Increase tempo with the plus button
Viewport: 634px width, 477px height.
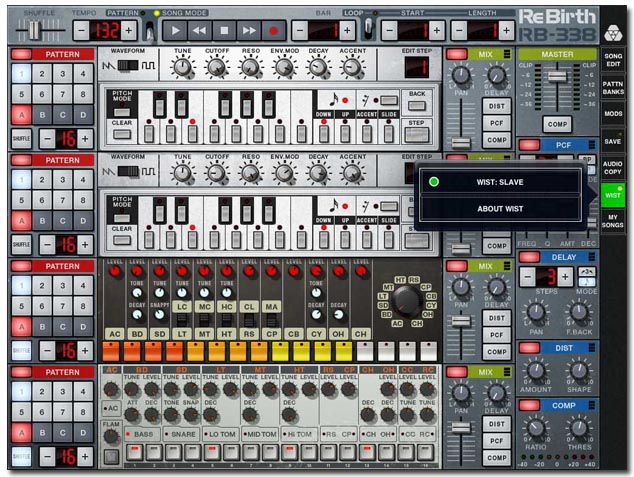tap(129, 31)
